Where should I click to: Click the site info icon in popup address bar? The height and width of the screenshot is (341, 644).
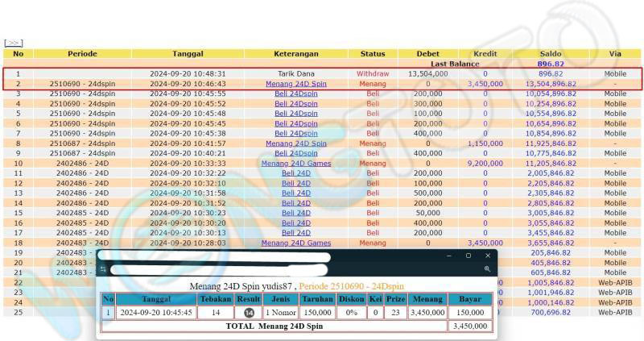tap(103, 269)
